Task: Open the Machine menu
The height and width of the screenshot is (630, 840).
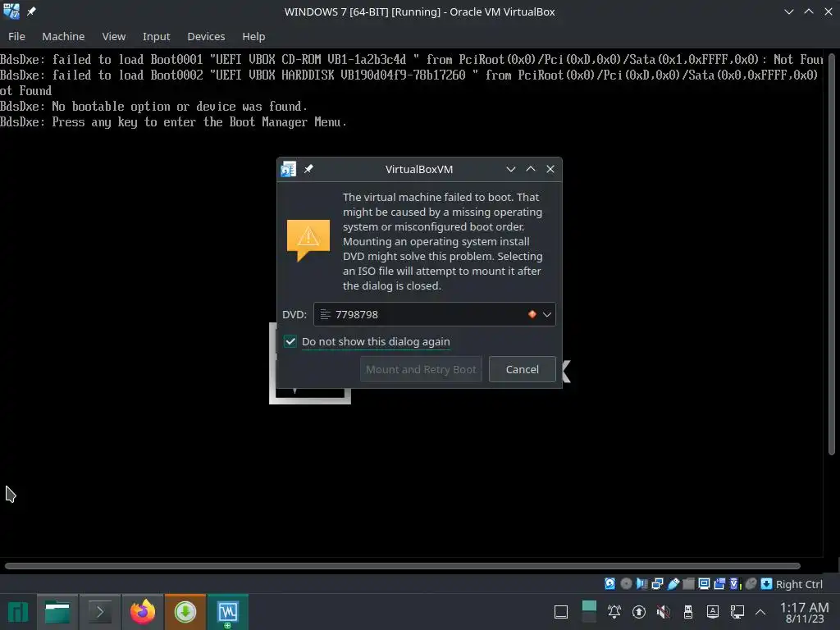Action: point(63,36)
